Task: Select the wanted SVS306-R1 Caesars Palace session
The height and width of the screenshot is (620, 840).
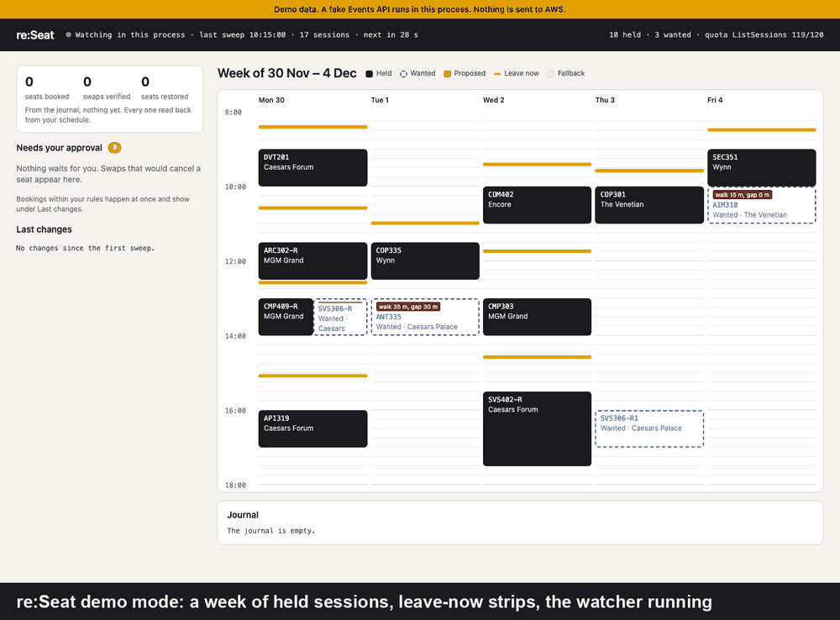Action: click(649, 428)
